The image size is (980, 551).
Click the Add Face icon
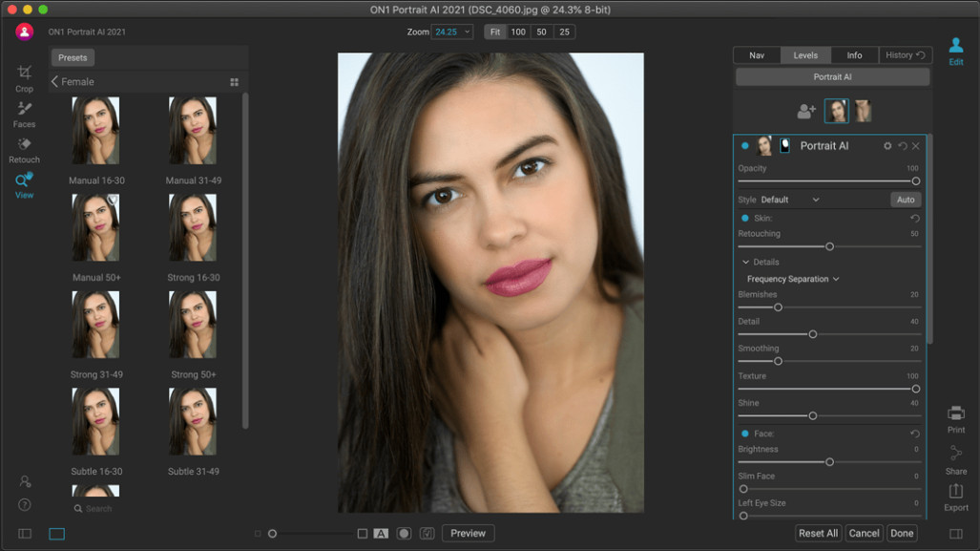(806, 112)
